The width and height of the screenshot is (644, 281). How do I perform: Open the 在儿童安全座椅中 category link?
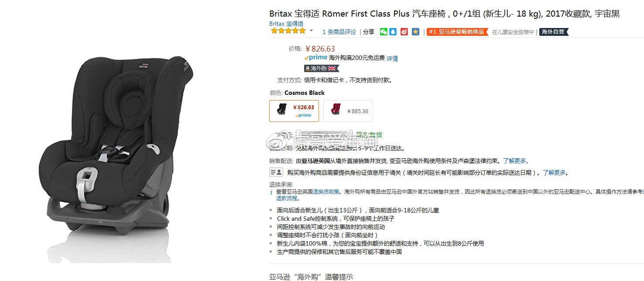[x=513, y=32]
